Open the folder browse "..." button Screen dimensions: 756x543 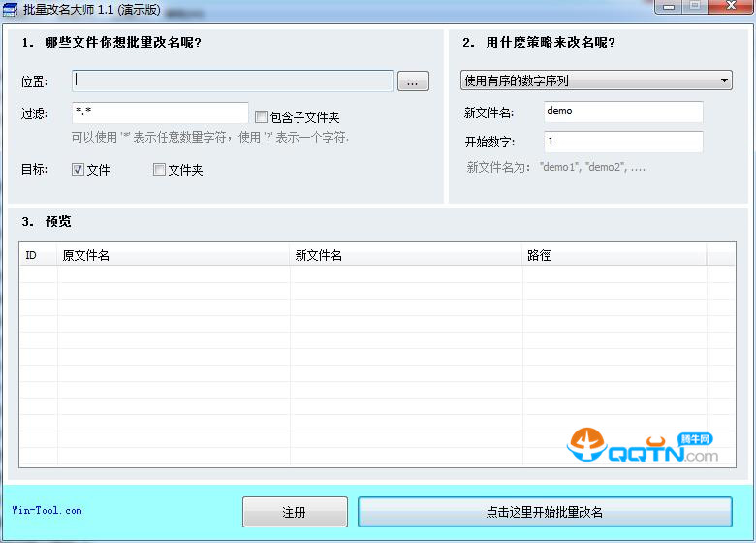pos(412,81)
